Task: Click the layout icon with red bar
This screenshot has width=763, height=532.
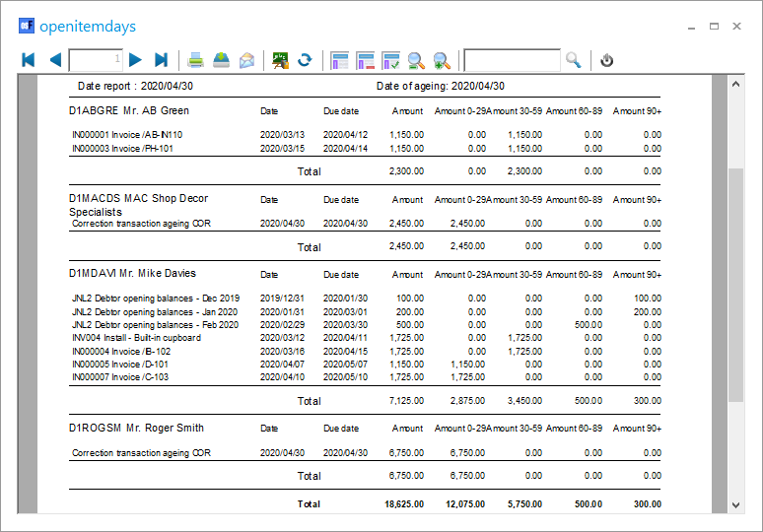Action: coord(366,60)
